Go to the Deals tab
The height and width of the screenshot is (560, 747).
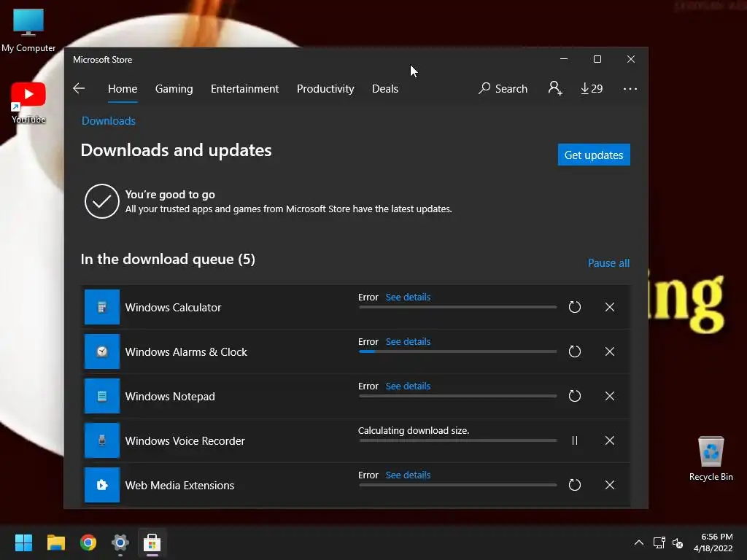(x=385, y=88)
